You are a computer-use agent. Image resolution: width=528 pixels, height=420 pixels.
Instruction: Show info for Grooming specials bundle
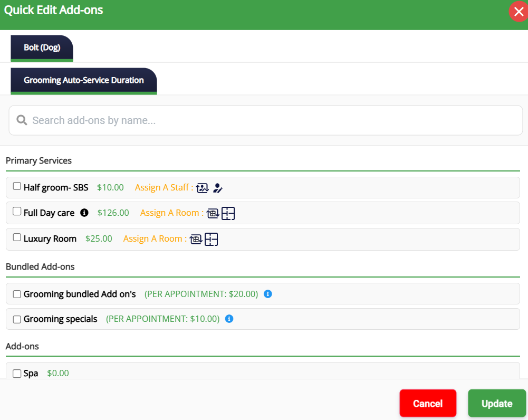click(x=229, y=319)
